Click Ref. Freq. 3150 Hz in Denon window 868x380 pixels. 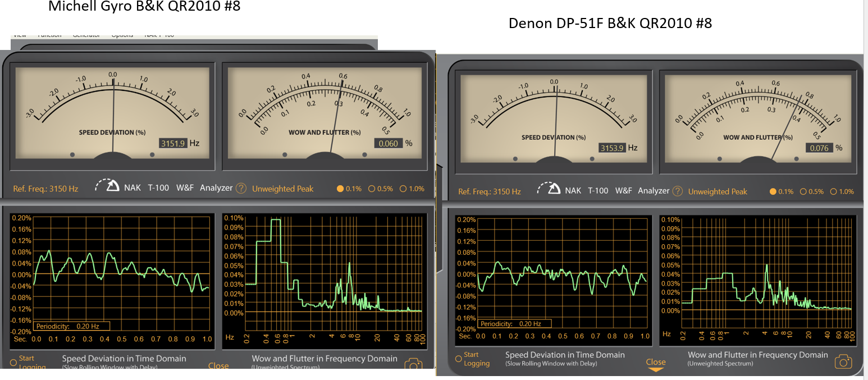tap(490, 191)
